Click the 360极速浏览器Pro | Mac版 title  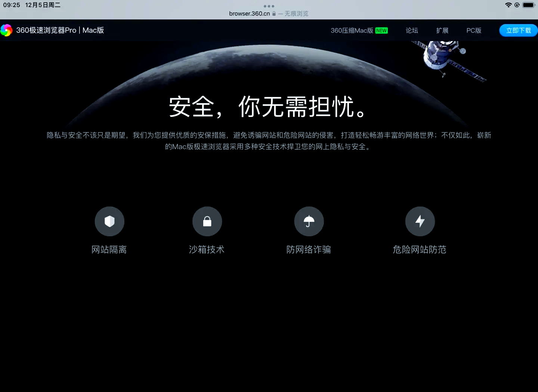point(60,30)
